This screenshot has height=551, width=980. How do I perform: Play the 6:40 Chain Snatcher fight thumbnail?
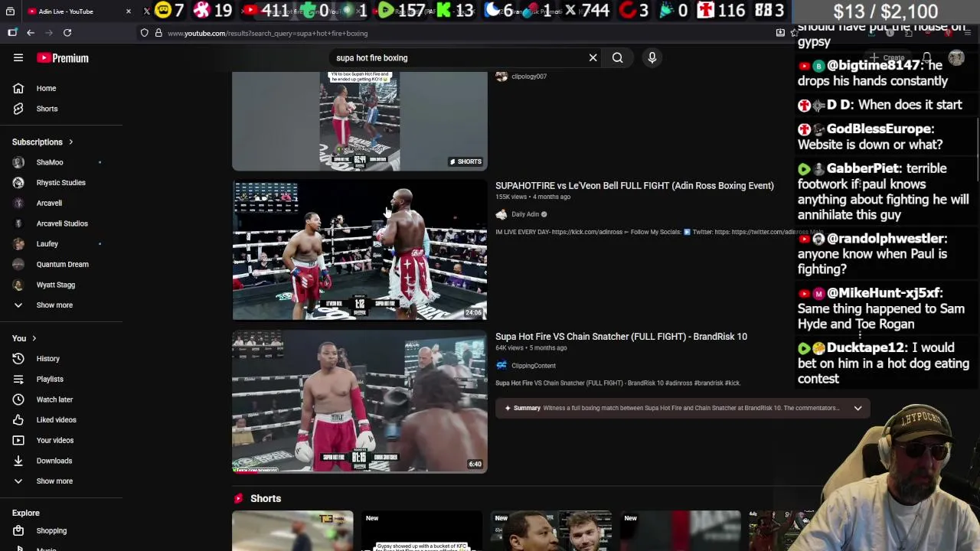pyautogui.click(x=360, y=402)
